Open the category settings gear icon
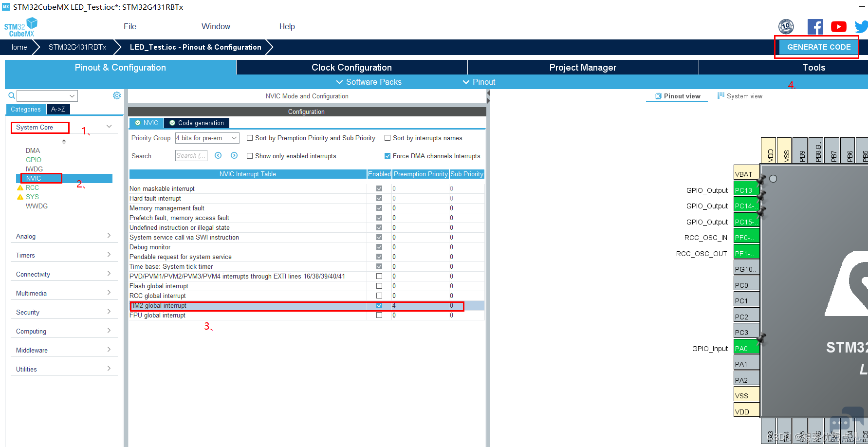Screen dimensions: 868x447 pos(117,95)
